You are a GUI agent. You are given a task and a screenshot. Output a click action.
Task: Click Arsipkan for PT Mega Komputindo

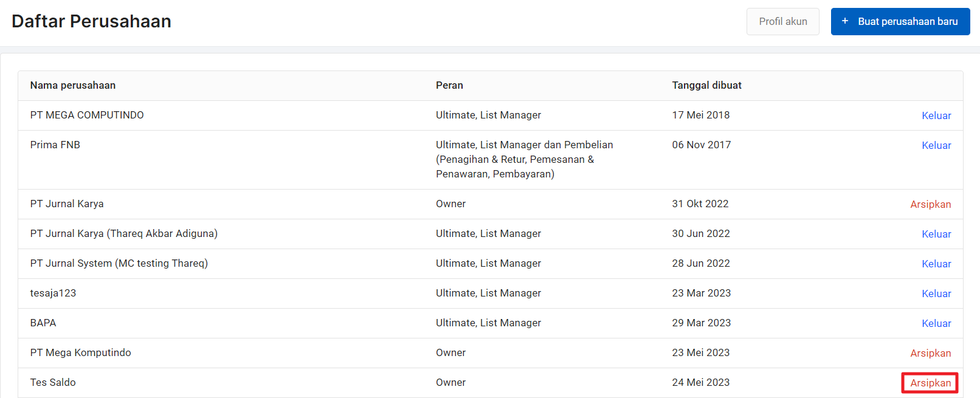click(931, 353)
